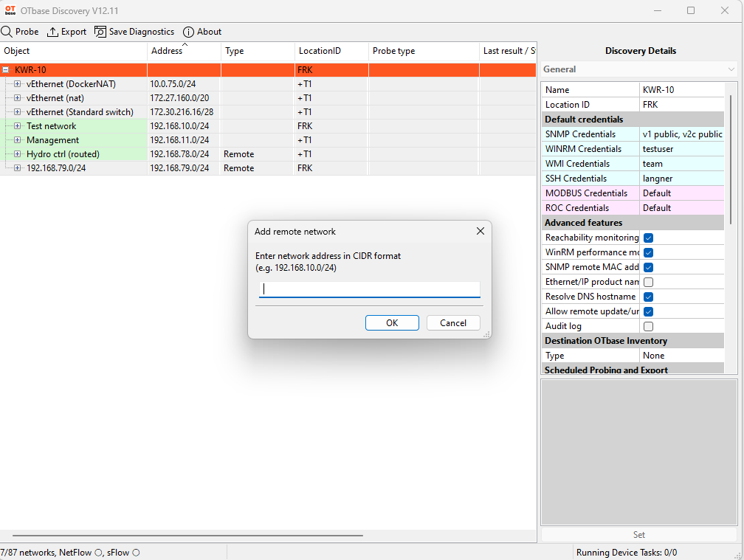Enable Ethernet/IP product name checkbox
The width and height of the screenshot is (744, 560).
point(648,282)
